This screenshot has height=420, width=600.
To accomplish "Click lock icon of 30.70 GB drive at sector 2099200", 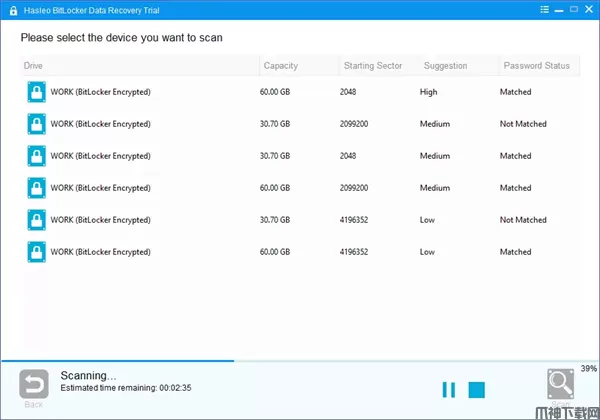I will tap(36, 124).
